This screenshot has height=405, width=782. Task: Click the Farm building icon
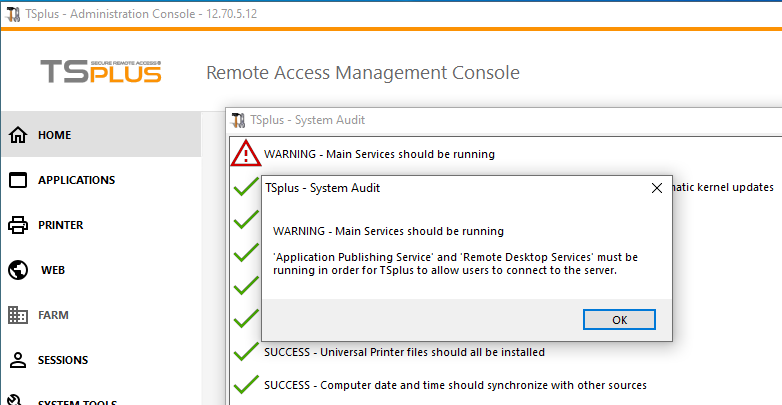17,315
